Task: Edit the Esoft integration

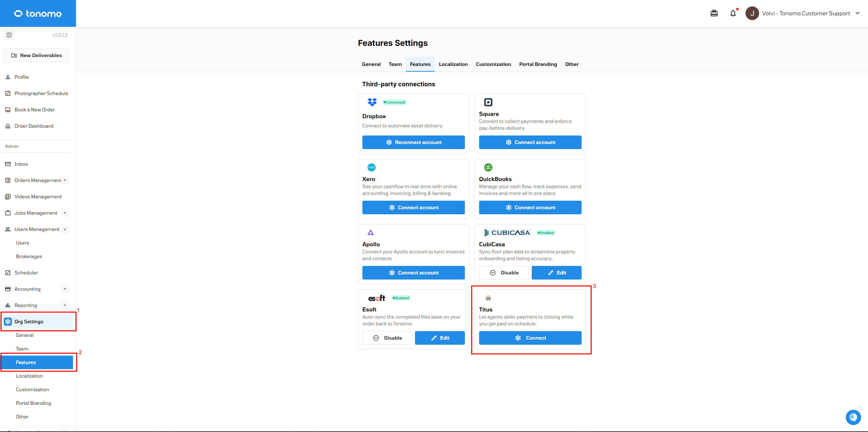Action: tap(440, 338)
